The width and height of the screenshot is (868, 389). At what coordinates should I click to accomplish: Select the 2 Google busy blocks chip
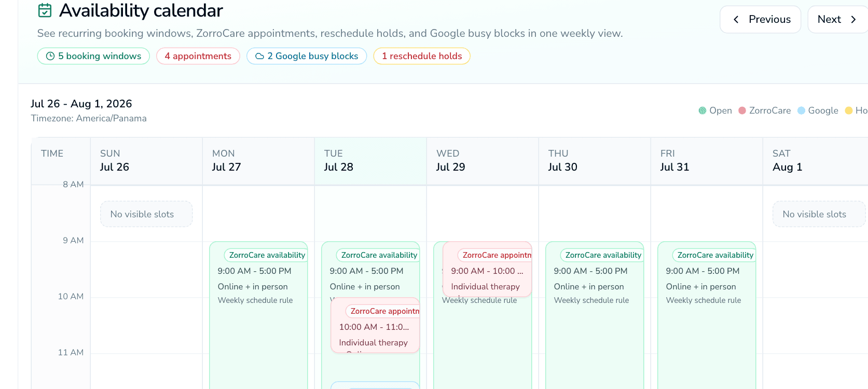pyautogui.click(x=307, y=56)
